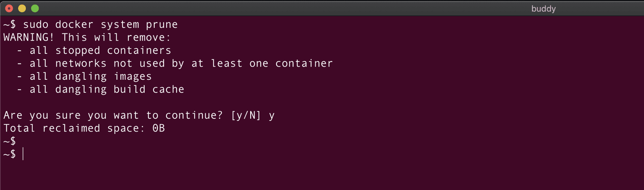Minimize the terminal with the yellow button
Screen dimensions: 644x190
22,8
